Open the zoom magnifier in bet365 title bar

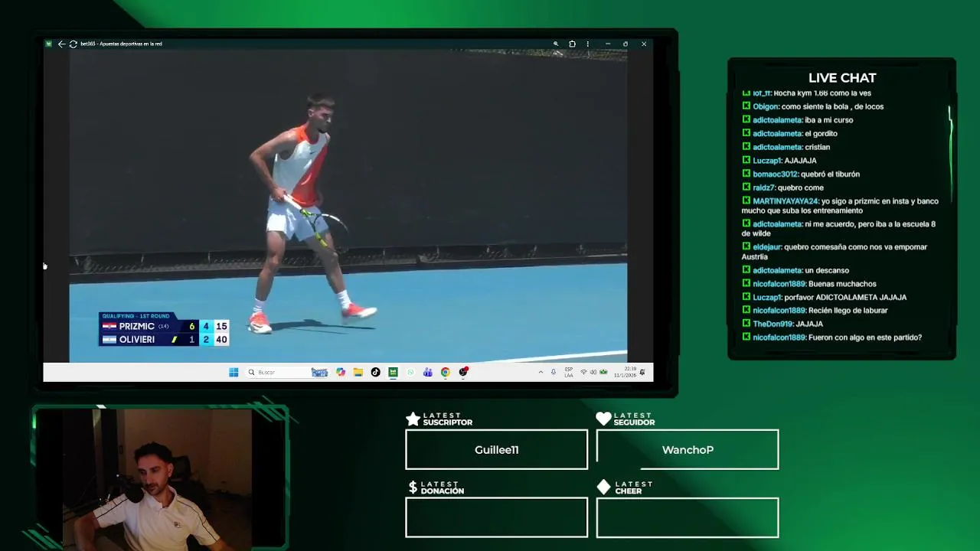(556, 44)
